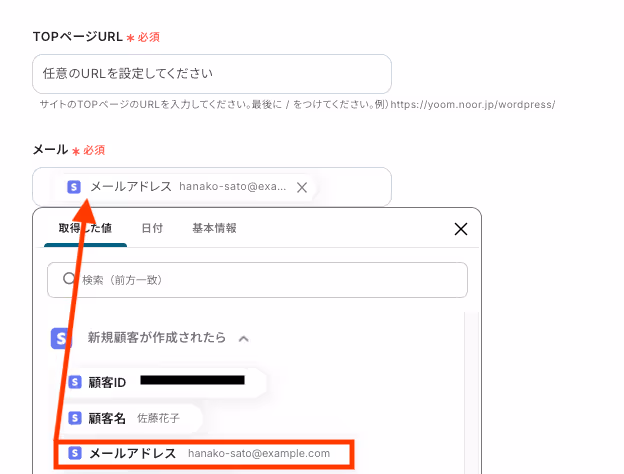Click the メール field label
Viewport: 624px width, 474px height.
pyautogui.click(x=50, y=150)
